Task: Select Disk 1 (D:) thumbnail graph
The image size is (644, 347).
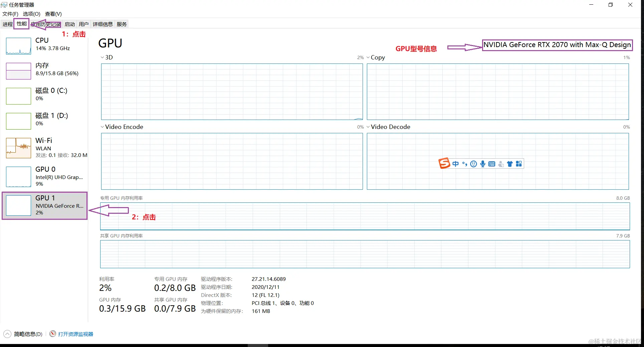Action: coord(18,121)
